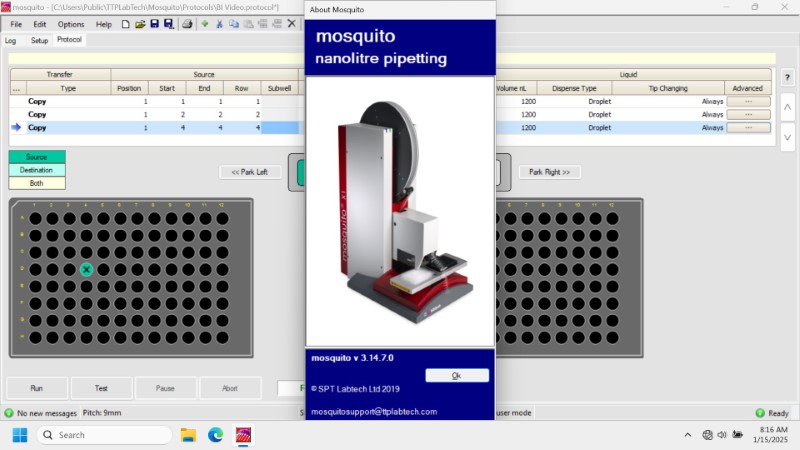The image size is (800, 450).
Task: Click the Tip Changing column header
Action: pos(668,88)
